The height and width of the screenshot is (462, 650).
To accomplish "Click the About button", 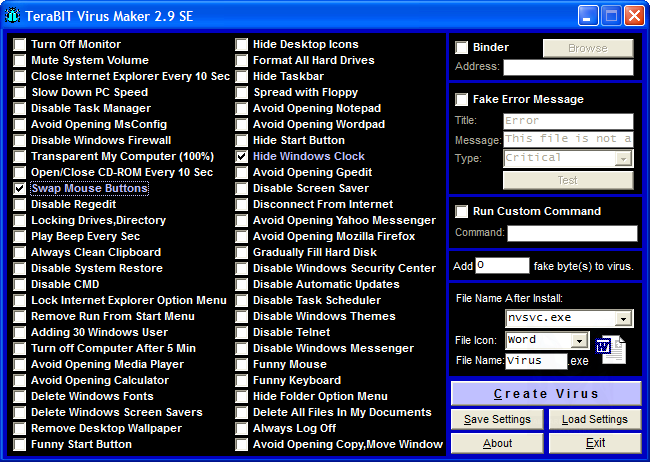I will 497,443.
